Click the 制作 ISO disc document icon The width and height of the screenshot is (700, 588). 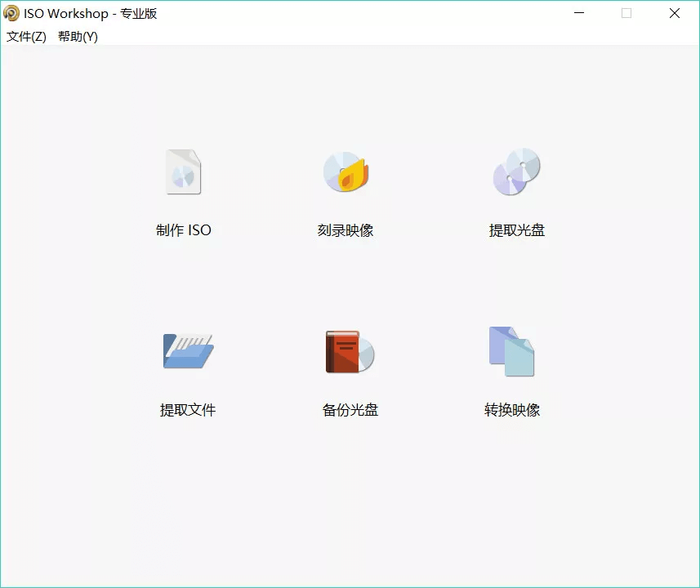click(x=184, y=171)
